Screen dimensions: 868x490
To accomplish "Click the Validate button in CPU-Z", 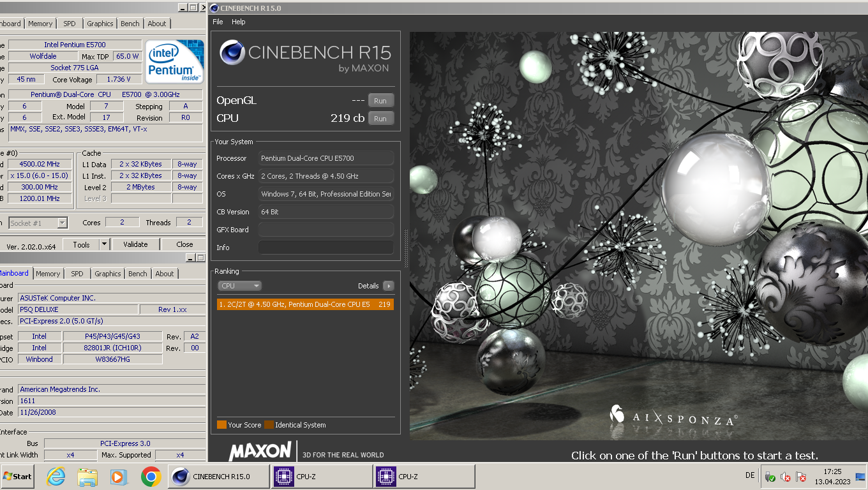I will coord(135,244).
